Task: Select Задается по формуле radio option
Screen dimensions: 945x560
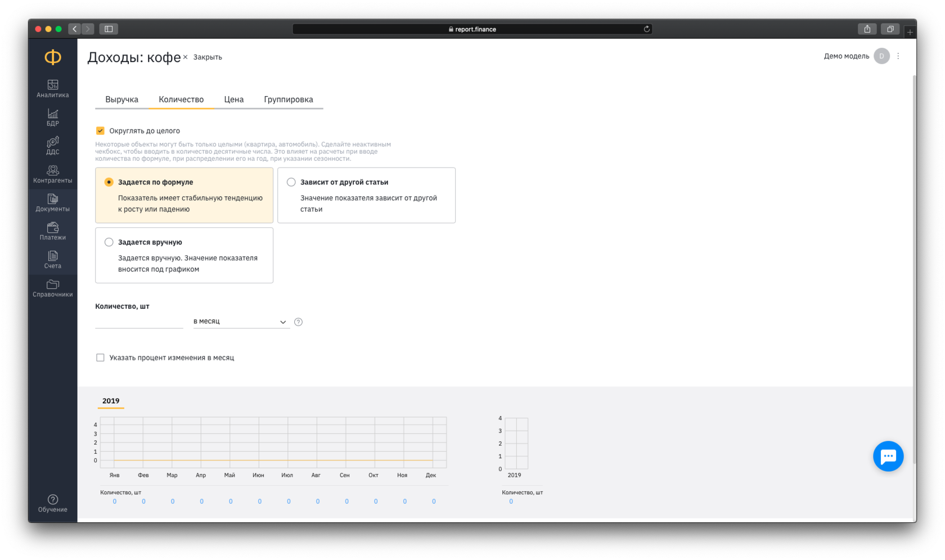Action: click(109, 182)
